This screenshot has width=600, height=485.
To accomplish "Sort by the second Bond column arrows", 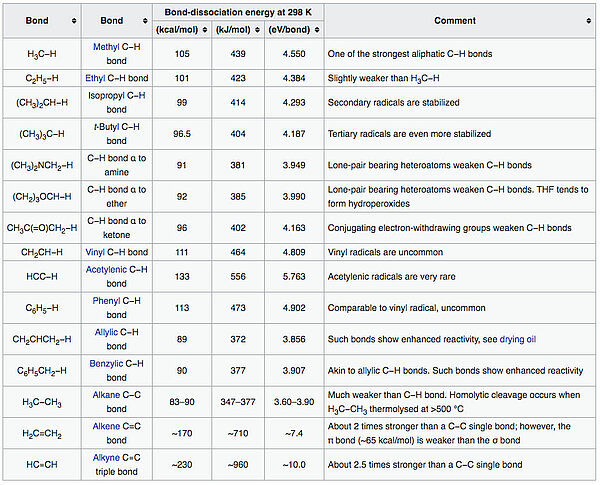I will click(x=145, y=21).
